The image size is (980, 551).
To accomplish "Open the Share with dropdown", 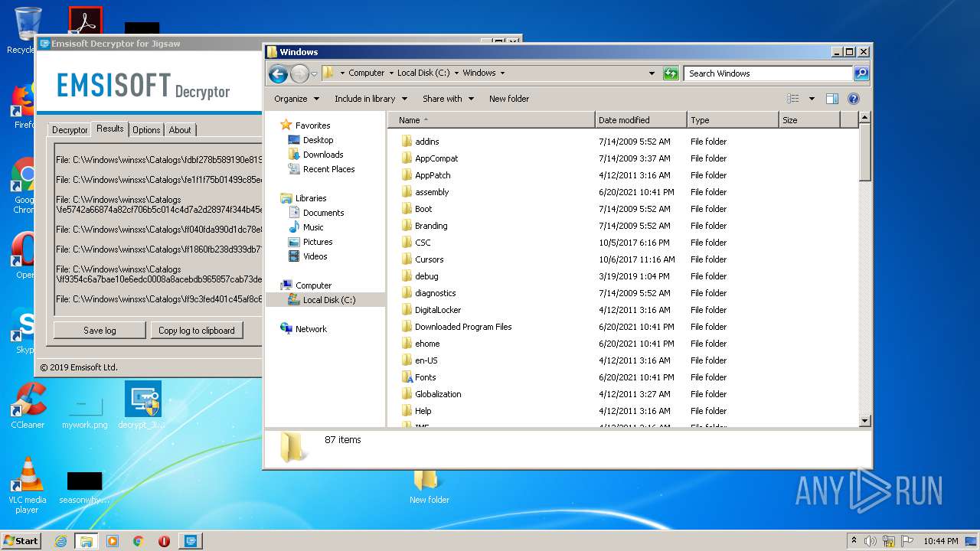I will (448, 99).
